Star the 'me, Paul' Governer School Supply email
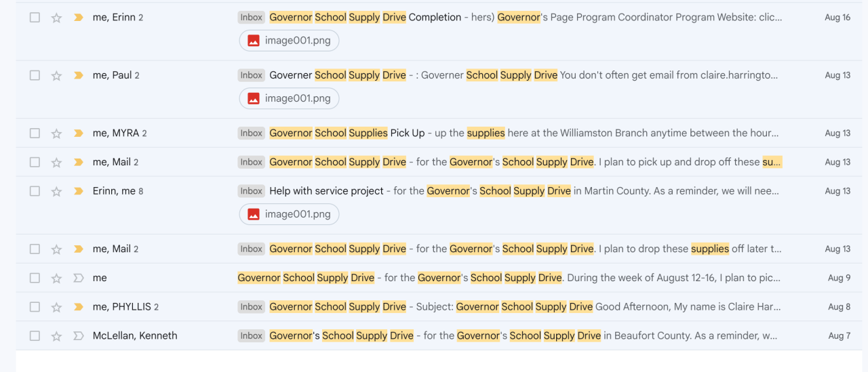Viewport: 868px width, 372px height. pyautogui.click(x=57, y=75)
